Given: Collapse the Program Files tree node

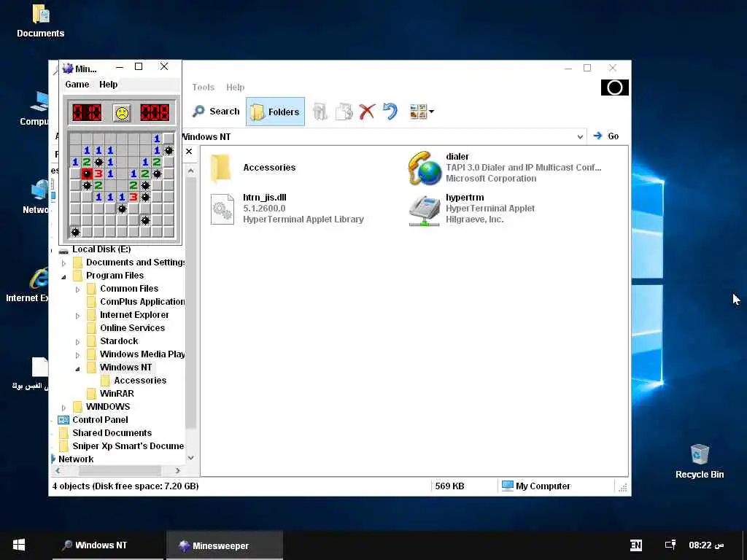Looking at the screenshot, I should pos(64,276).
